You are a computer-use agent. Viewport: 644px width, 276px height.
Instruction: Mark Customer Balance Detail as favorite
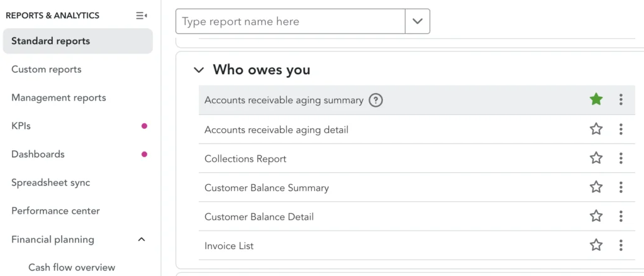click(x=596, y=216)
